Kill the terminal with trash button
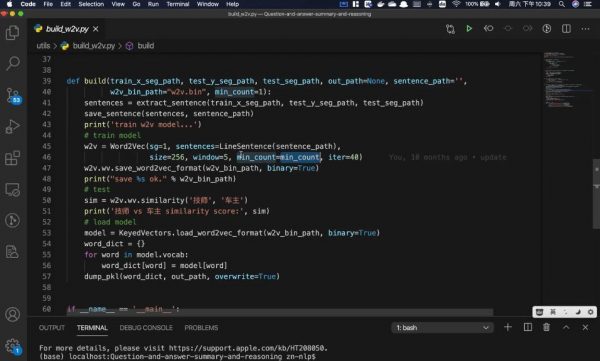Viewport: 600px width, 361px height. click(546, 327)
